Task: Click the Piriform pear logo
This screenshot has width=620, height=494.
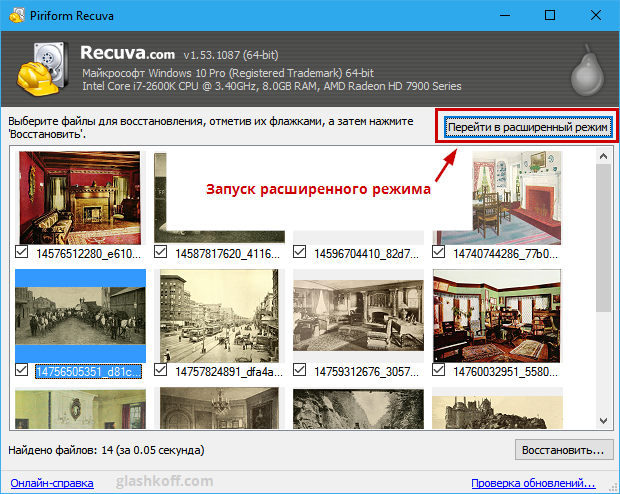Action: [x=587, y=70]
